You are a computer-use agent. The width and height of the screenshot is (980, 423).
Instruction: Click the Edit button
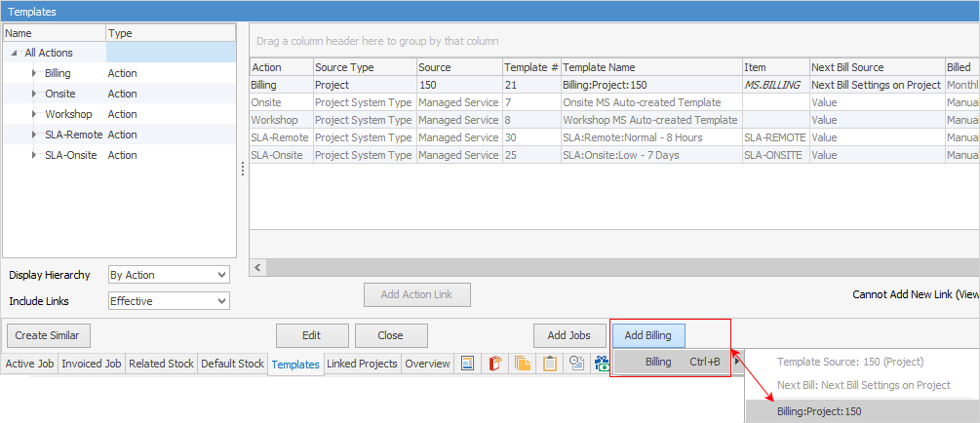pos(311,335)
